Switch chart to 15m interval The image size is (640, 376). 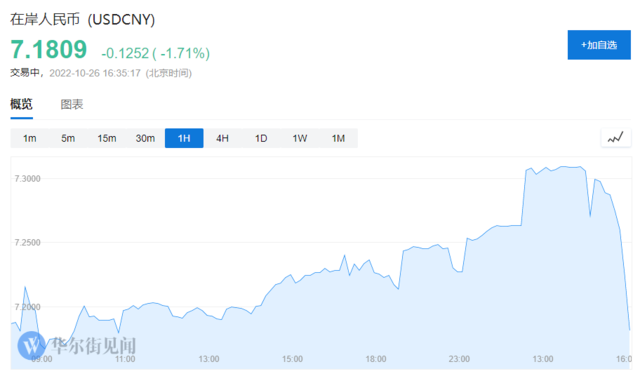(x=107, y=138)
